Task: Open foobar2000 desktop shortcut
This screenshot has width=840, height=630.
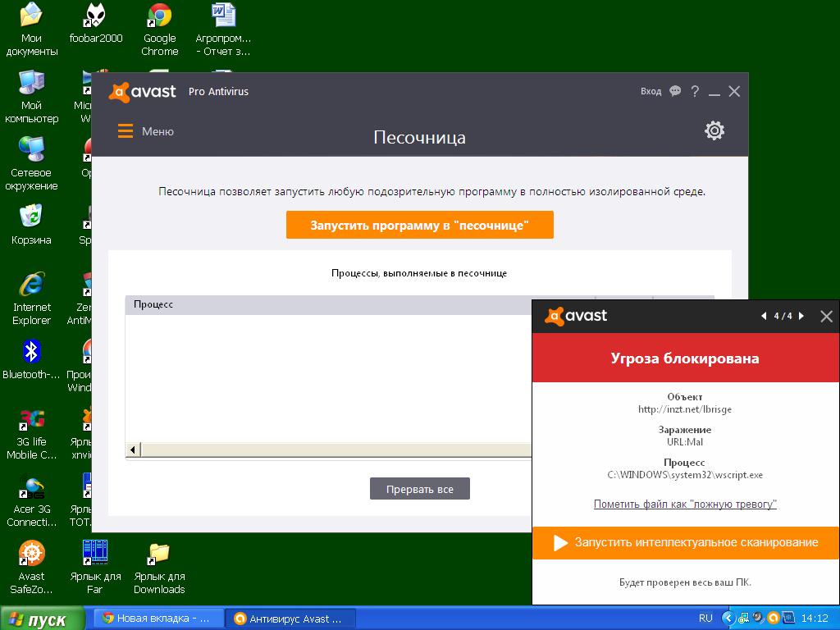Action: [95, 22]
